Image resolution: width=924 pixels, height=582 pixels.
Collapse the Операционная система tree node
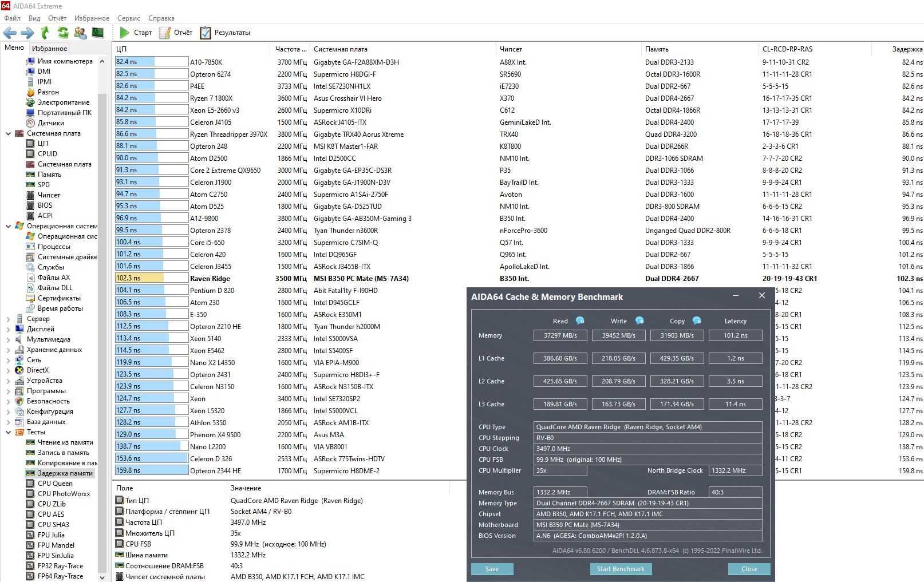point(8,226)
